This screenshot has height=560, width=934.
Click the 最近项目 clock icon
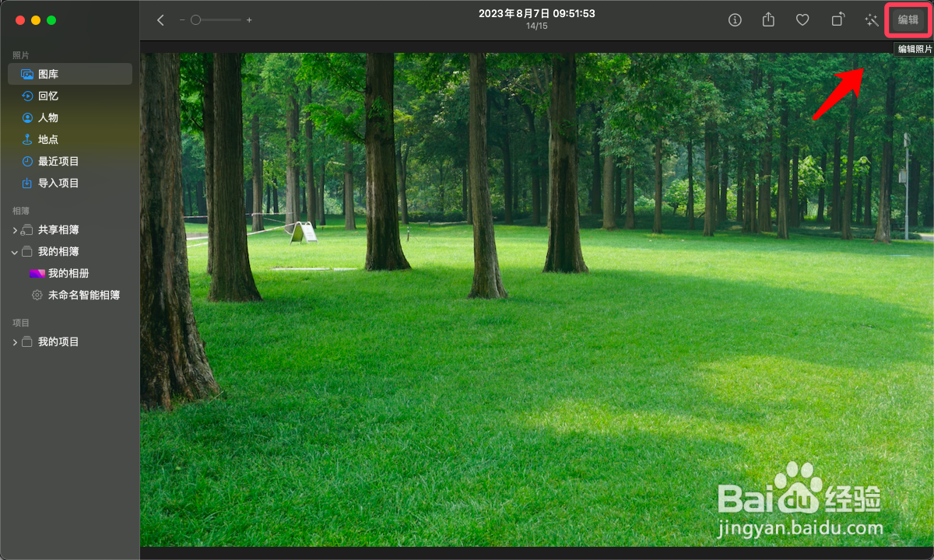(27, 161)
